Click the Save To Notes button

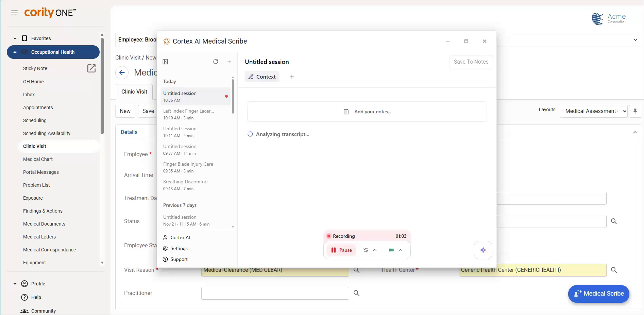[x=471, y=62]
